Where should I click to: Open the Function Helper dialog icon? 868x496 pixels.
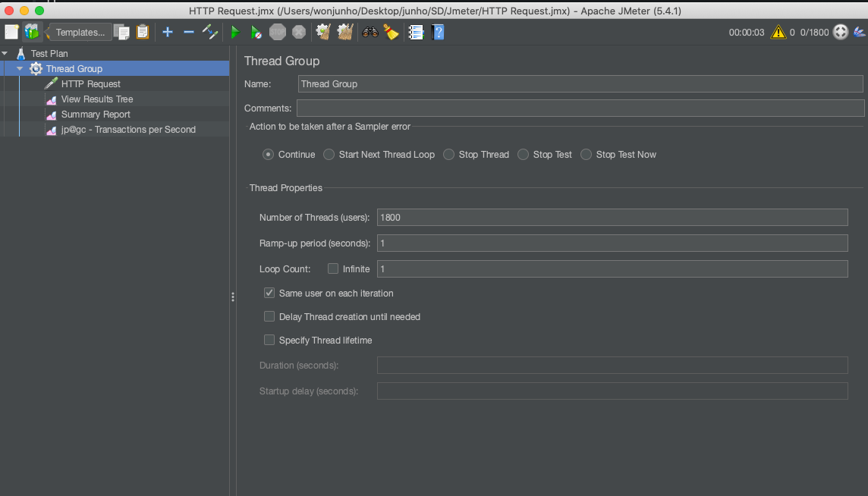[x=417, y=32]
